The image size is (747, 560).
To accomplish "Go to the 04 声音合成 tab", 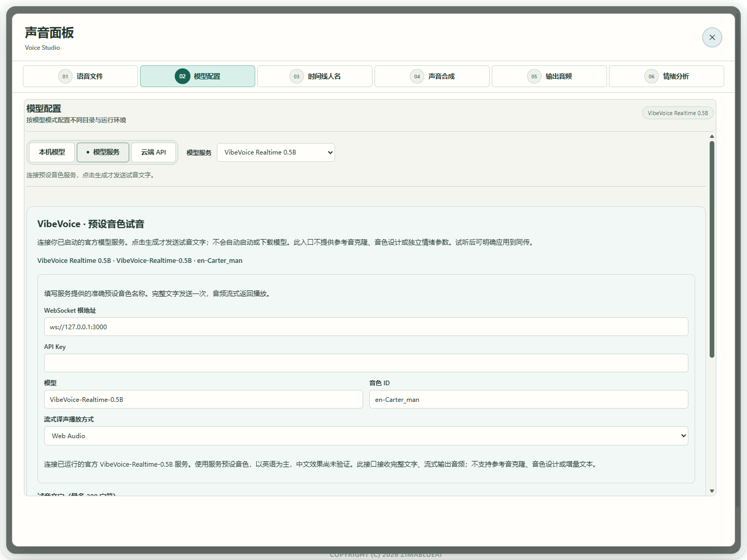I will tap(432, 76).
